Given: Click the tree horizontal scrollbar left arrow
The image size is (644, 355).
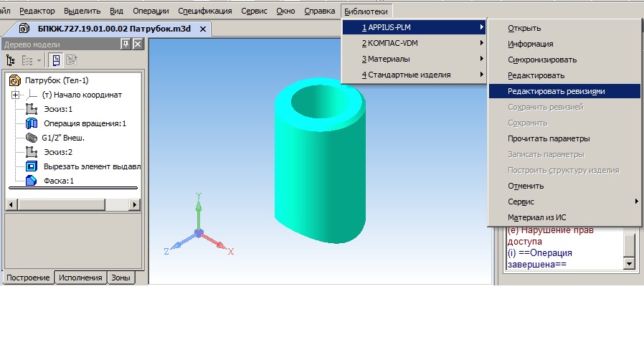Looking at the screenshot, I should pyautogui.click(x=11, y=204).
